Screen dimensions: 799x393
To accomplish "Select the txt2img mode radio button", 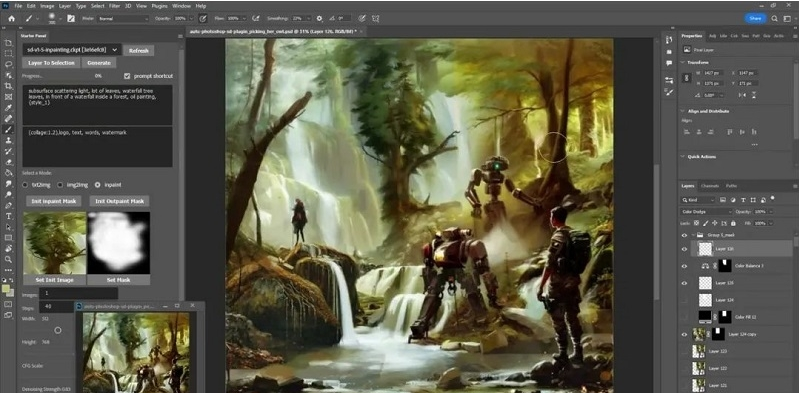I will pos(25,185).
